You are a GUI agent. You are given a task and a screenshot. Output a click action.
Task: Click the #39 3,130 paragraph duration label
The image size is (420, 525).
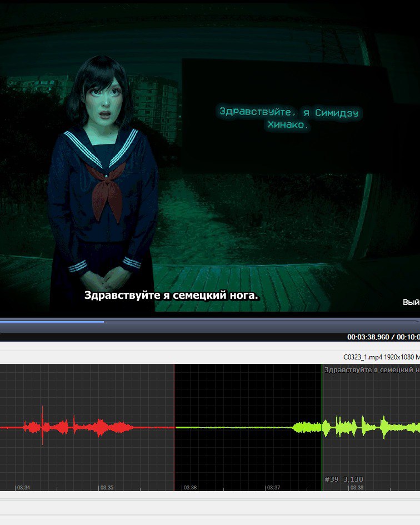tap(344, 479)
